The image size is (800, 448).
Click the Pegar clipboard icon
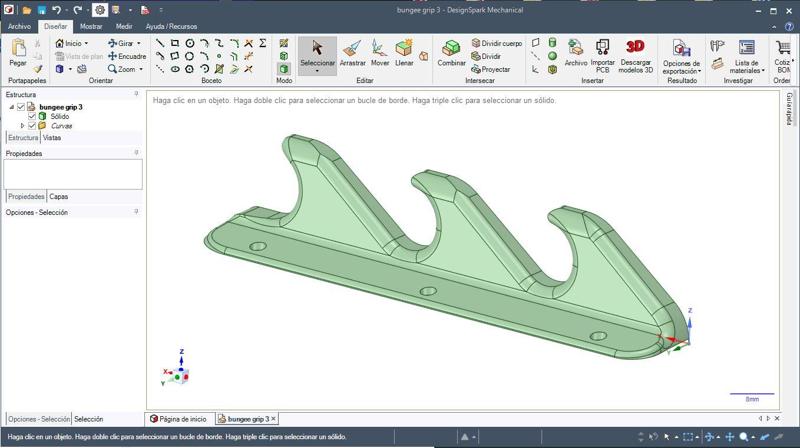18,51
